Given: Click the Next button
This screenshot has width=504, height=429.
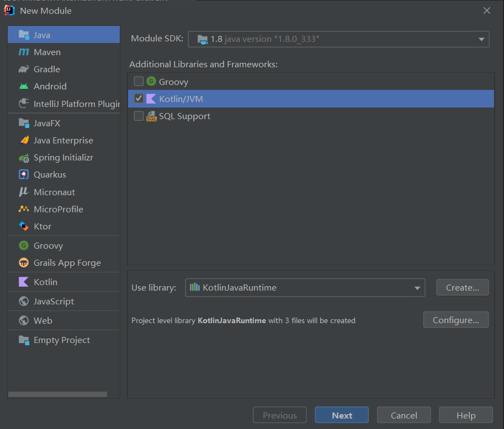Looking at the screenshot, I should click(342, 415).
